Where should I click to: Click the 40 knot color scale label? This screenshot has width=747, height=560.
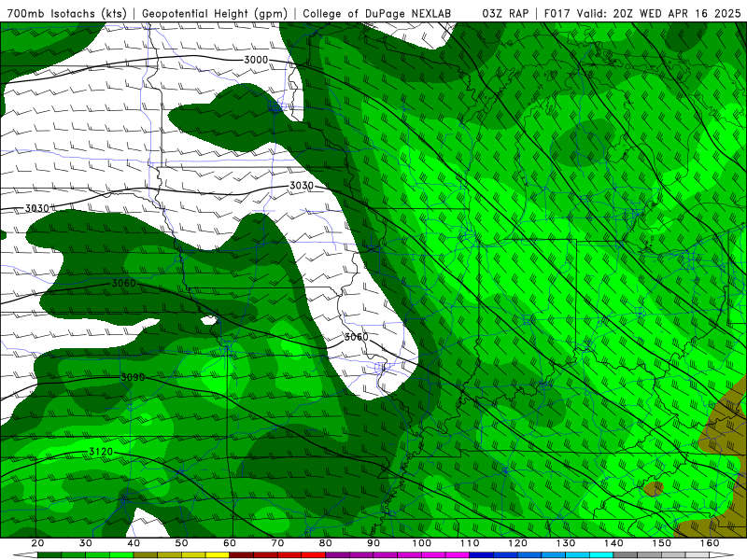[x=134, y=543]
